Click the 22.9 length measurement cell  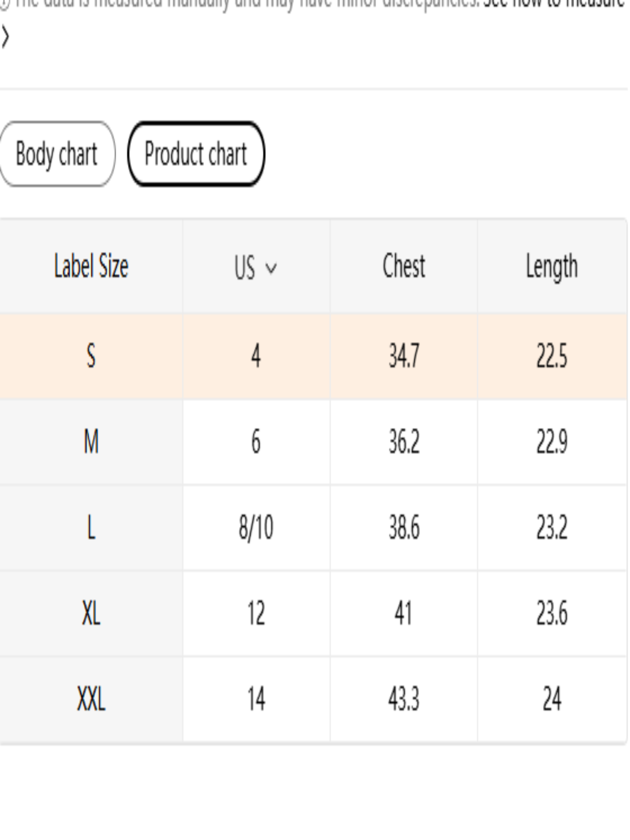[x=552, y=442]
